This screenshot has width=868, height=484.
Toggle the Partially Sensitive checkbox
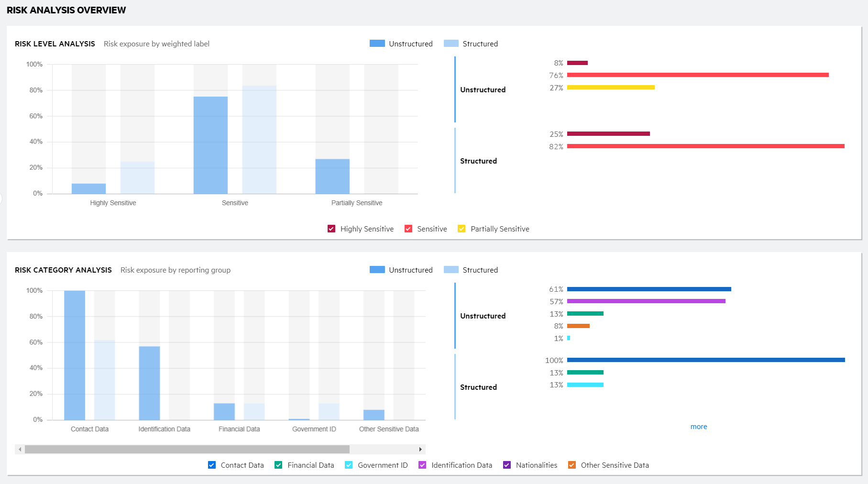tap(461, 229)
